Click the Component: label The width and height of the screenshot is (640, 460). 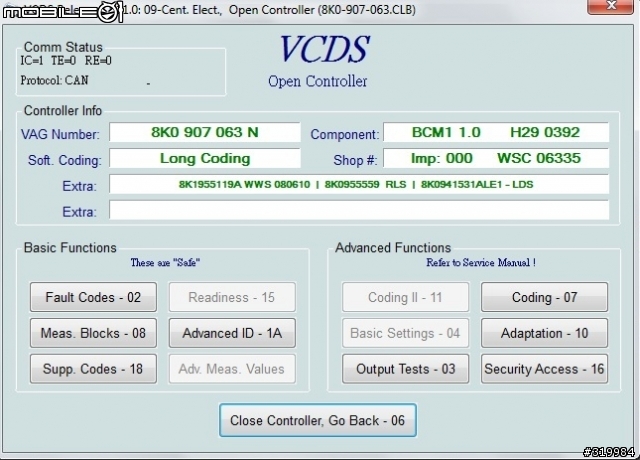[344, 134]
